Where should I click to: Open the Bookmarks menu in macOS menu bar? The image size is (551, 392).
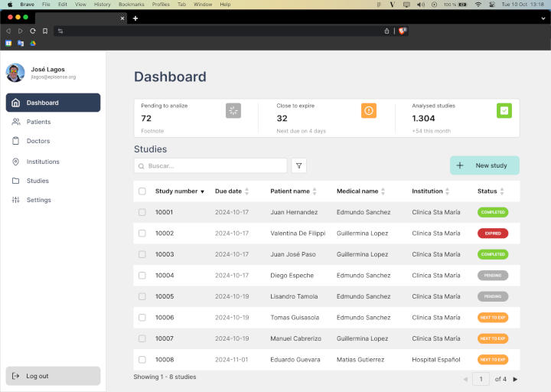pyautogui.click(x=131, y=5)
